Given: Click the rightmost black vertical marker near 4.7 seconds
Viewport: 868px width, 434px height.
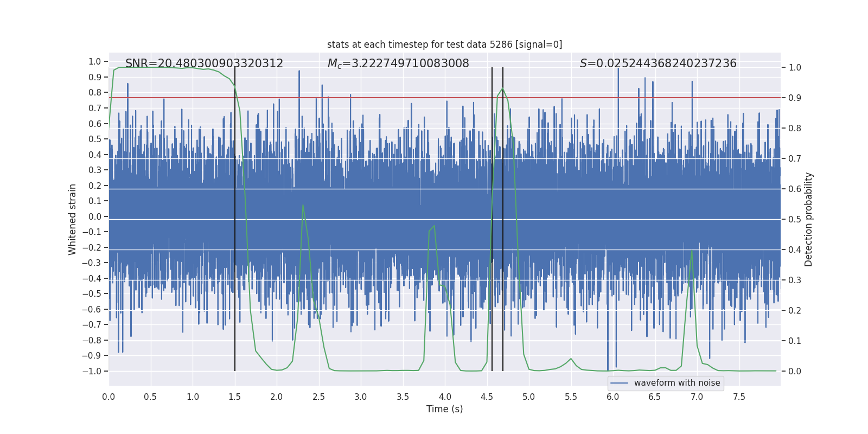Looking at the screenshot, I should (503, 219).
